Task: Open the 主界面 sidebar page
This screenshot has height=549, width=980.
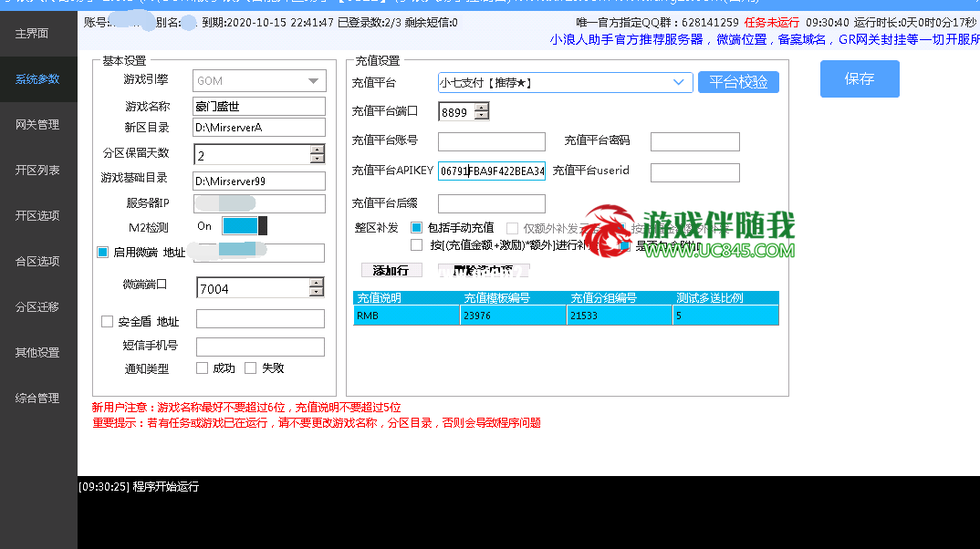Action: click(32, 33)
